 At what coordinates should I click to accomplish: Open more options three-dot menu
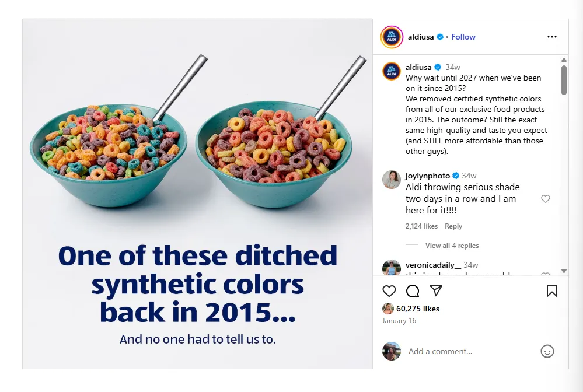click(552, 37)
